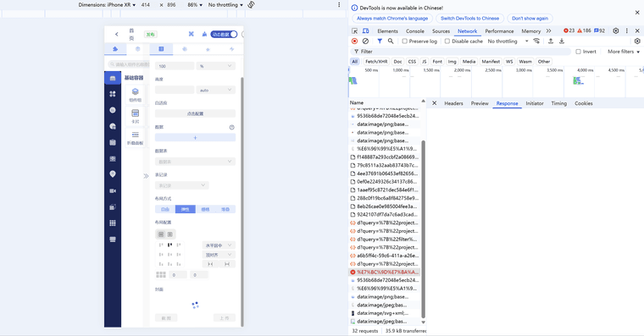Click the messages count 92 badge
The image size is (644, 336).
(599, 30)
